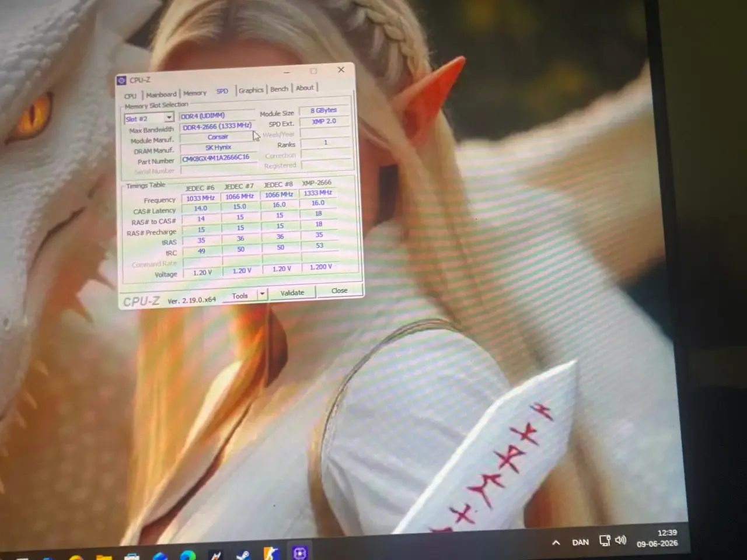This screenshot has width=747, height=560.
Task: Open the About tab
Action: click(x=305, y=87)
